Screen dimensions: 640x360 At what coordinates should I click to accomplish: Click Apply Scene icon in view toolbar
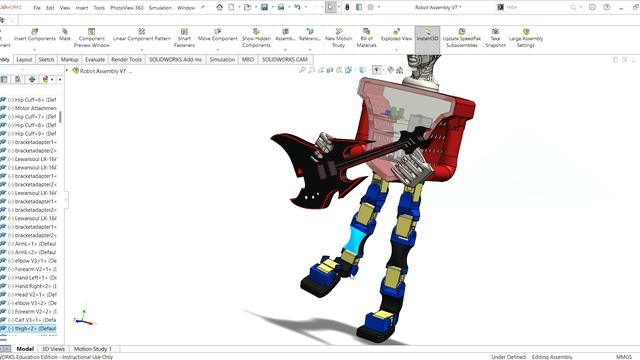(400, 70)
